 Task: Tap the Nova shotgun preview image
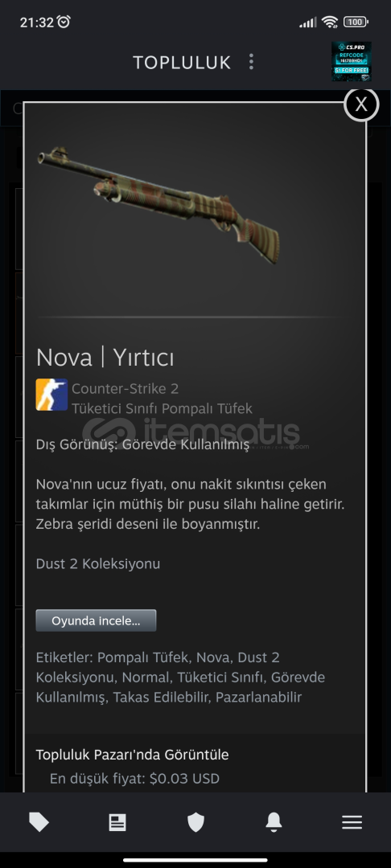click(x=158, y=205)
